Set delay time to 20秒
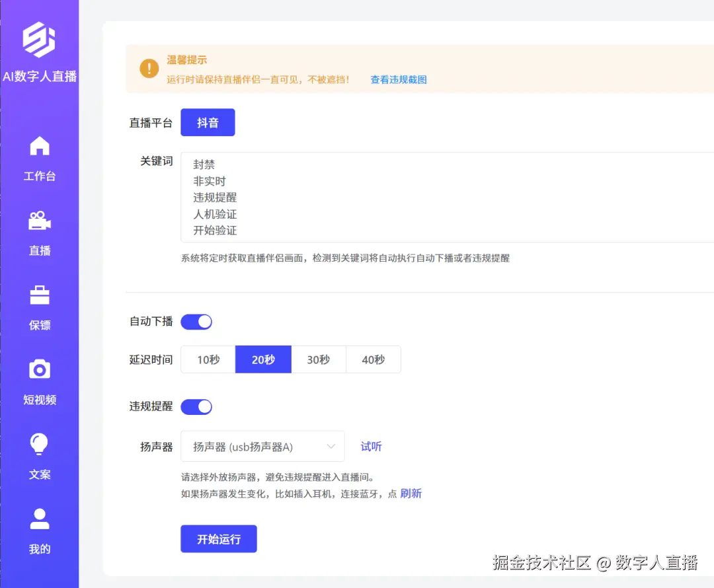 click(263, 359)
